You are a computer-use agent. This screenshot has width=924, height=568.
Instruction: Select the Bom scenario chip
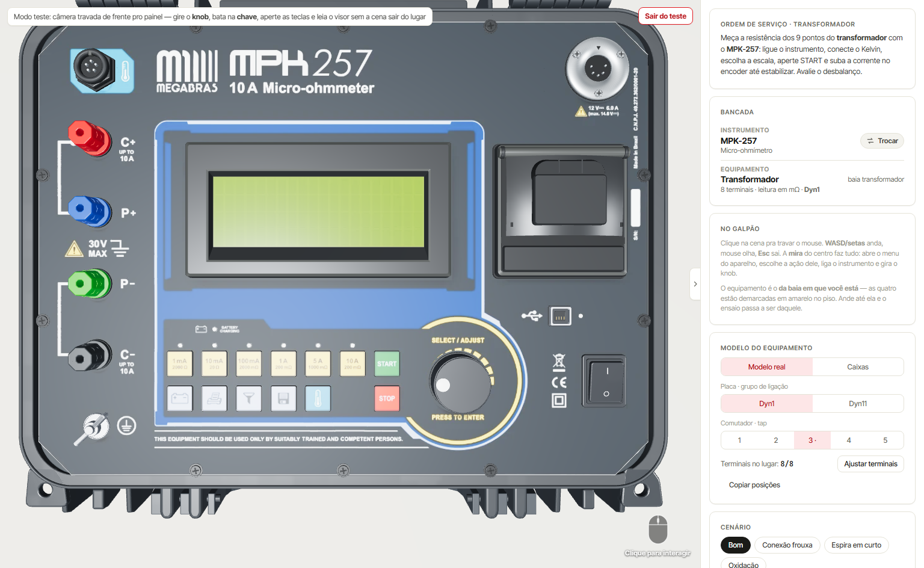(x=736, y=545)
